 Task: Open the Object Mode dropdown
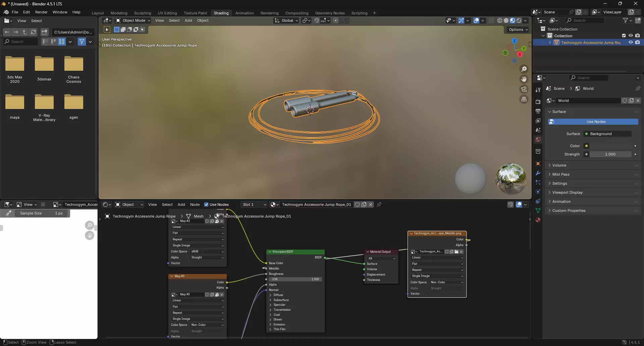133,20
